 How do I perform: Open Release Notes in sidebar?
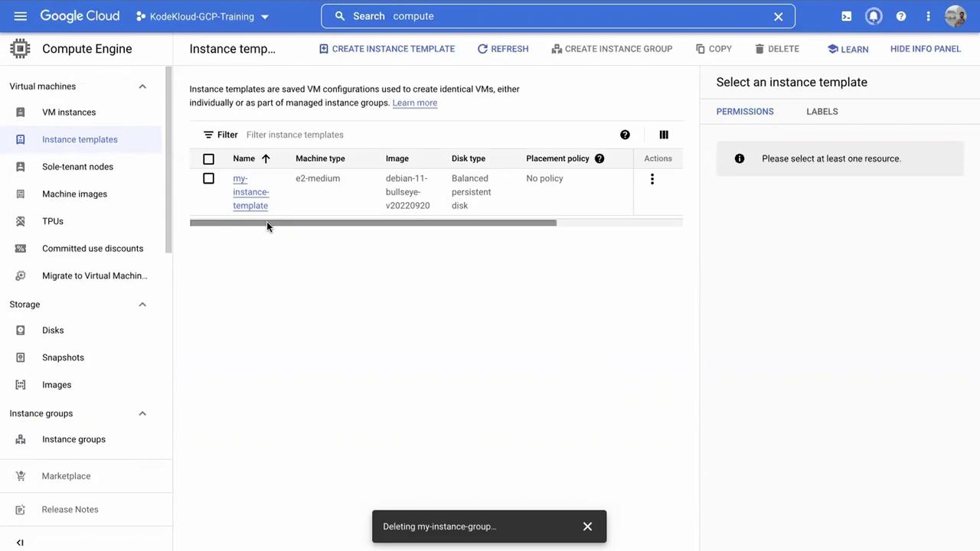coord(70,510)
